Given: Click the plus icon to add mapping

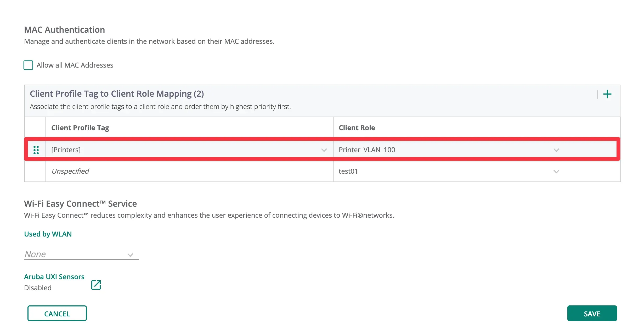Looking at the screenshot, I should pyautogui.click(x=607, y=94).
